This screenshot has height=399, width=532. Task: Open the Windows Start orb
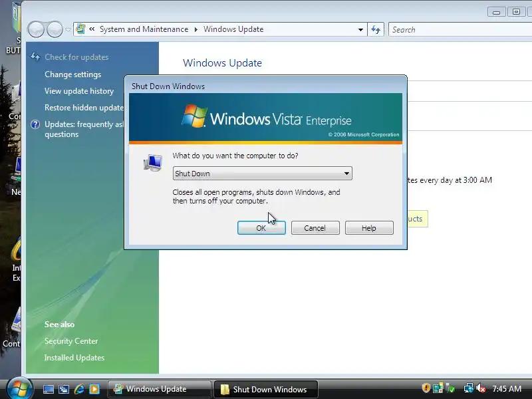[20, 388]
